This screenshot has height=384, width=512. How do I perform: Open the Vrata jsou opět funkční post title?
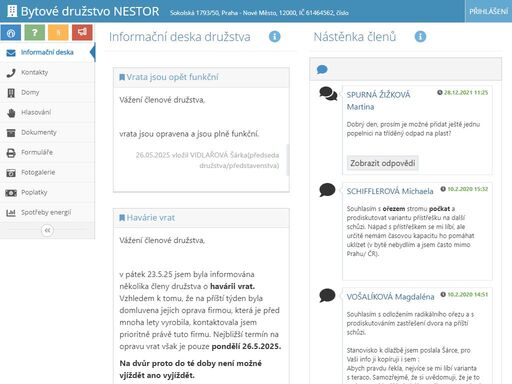(172, 77)
